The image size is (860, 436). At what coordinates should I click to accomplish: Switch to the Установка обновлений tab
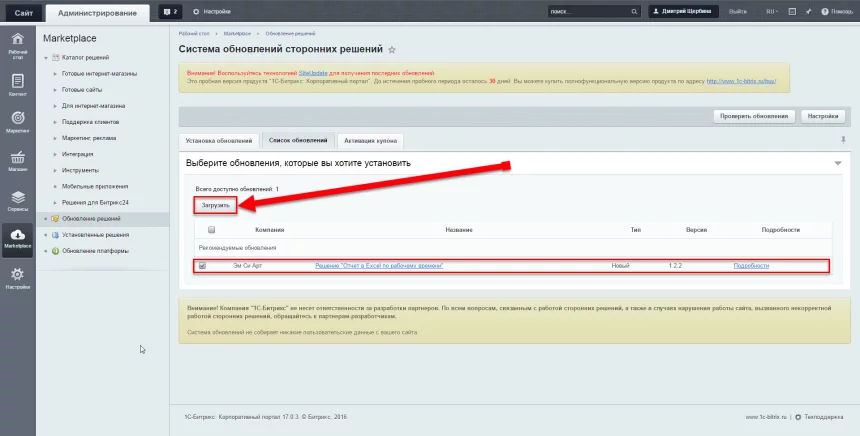point(218,141)
